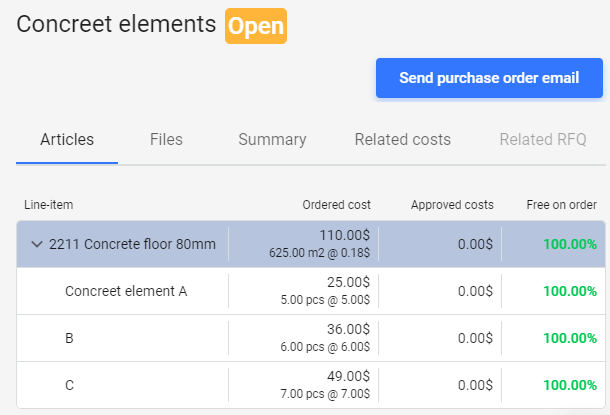Open the Summary tab
Screen dimensions: 610x415
tap(272, 139)
